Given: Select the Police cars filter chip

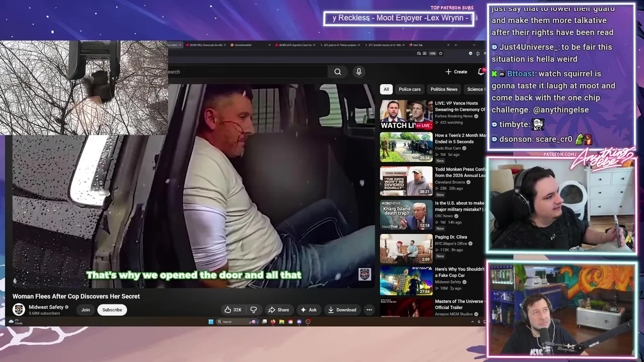Looking at the screenshot, I should tap(410, 89).
